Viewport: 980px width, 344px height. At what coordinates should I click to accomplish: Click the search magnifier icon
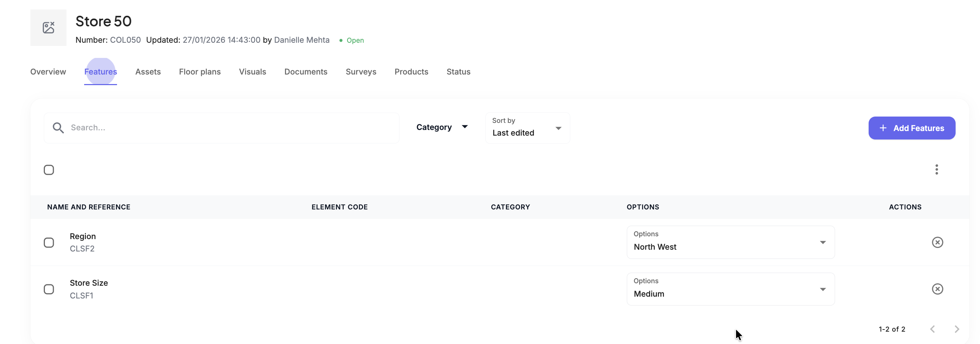tap(58, 128)
